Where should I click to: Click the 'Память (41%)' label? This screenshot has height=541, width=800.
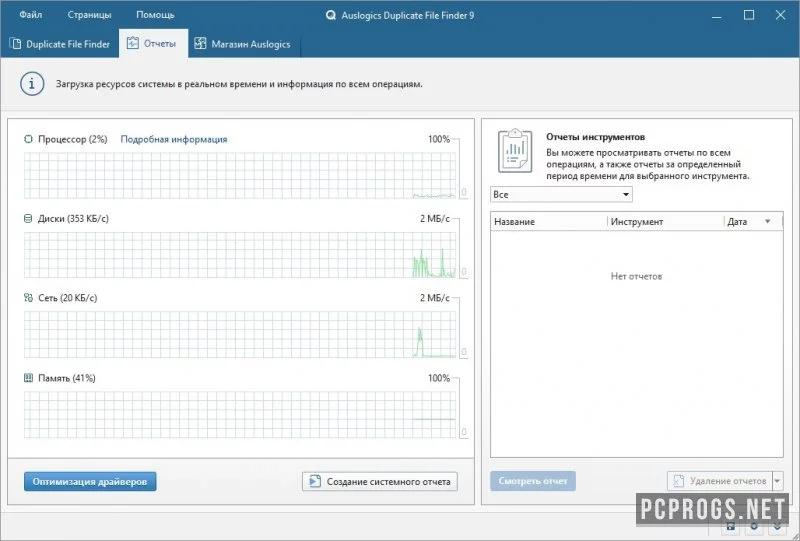pyautogui.click(x=67, y=378)
